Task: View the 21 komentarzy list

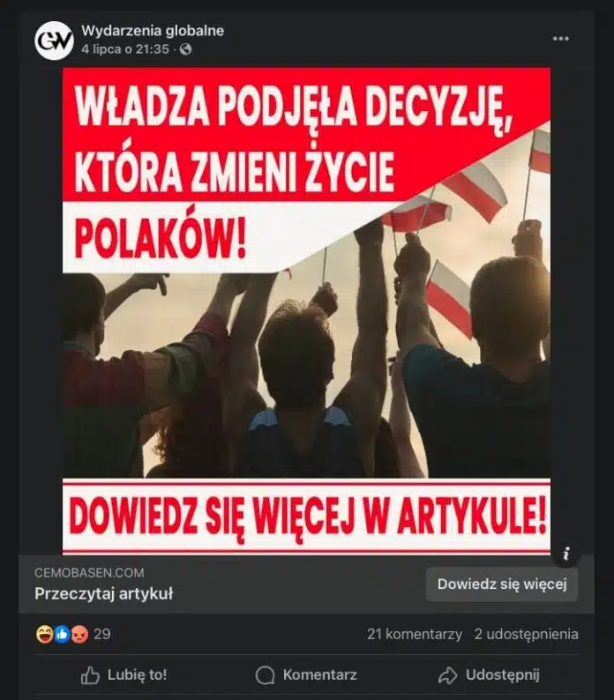Action: tap(415, 635)
